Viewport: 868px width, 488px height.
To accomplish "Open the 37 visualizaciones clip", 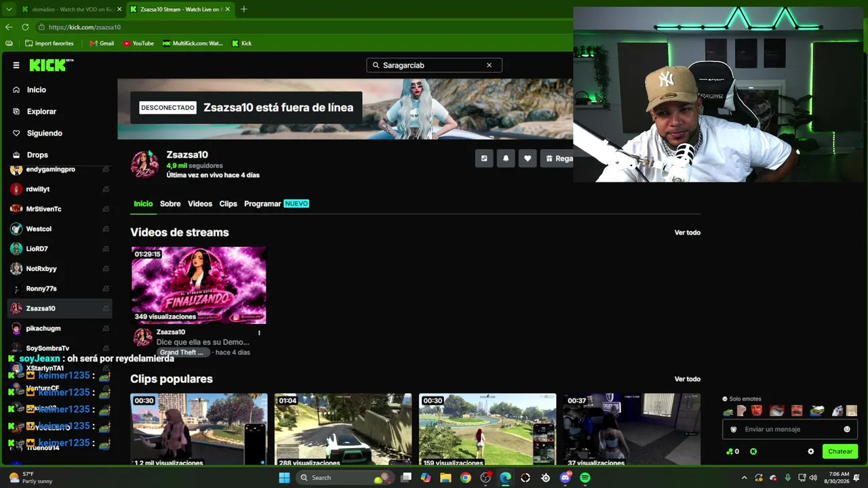I will [632, 430].
